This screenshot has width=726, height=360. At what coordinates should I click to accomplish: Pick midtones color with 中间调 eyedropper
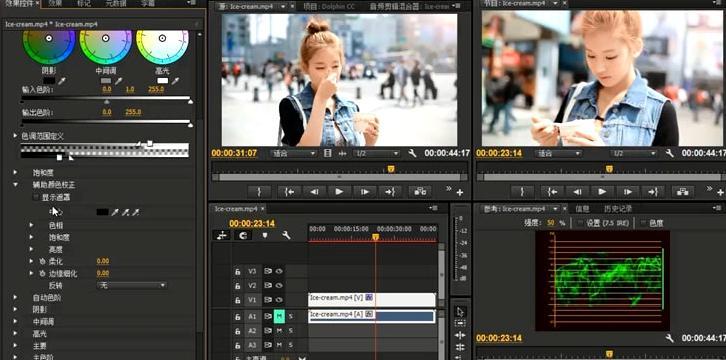(119, 81)
